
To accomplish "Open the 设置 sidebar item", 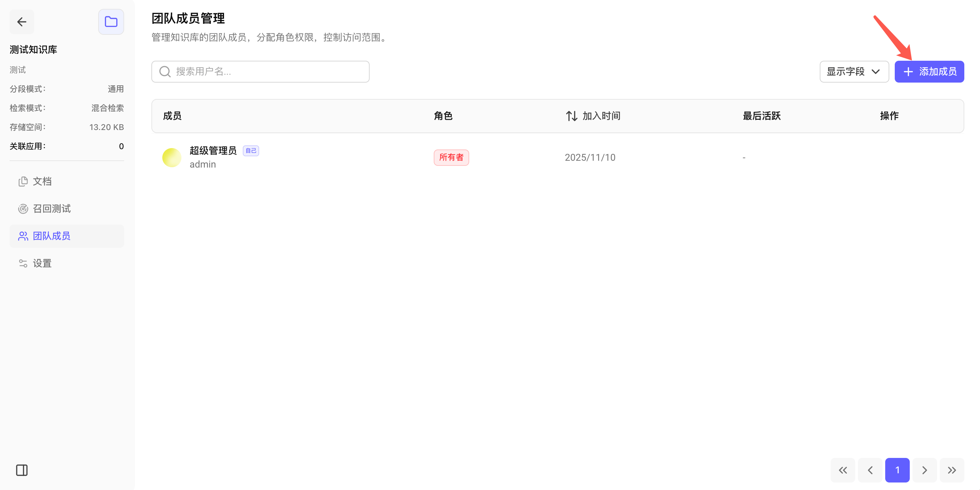I will 42,263.
